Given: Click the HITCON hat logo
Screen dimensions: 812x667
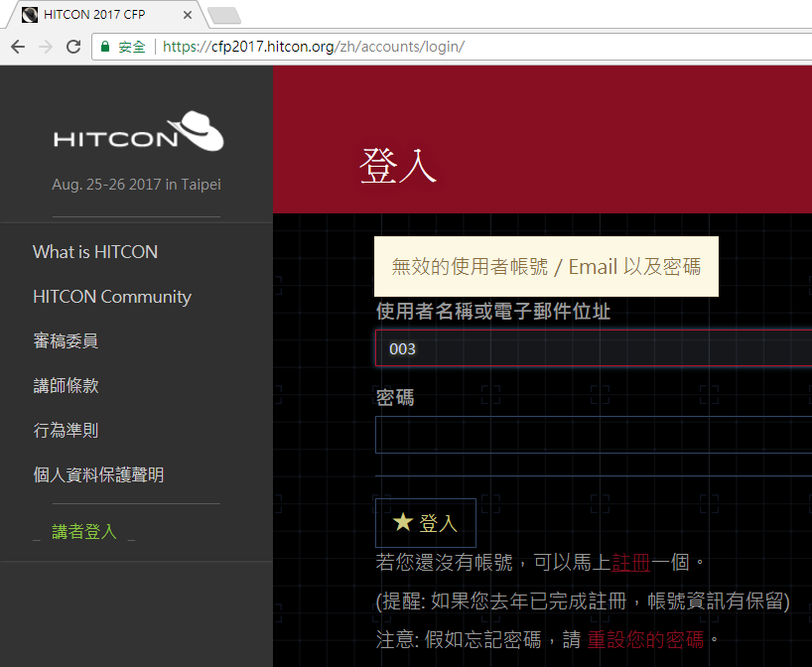Looking at the screenshot, I should click(x=139, y=131).
